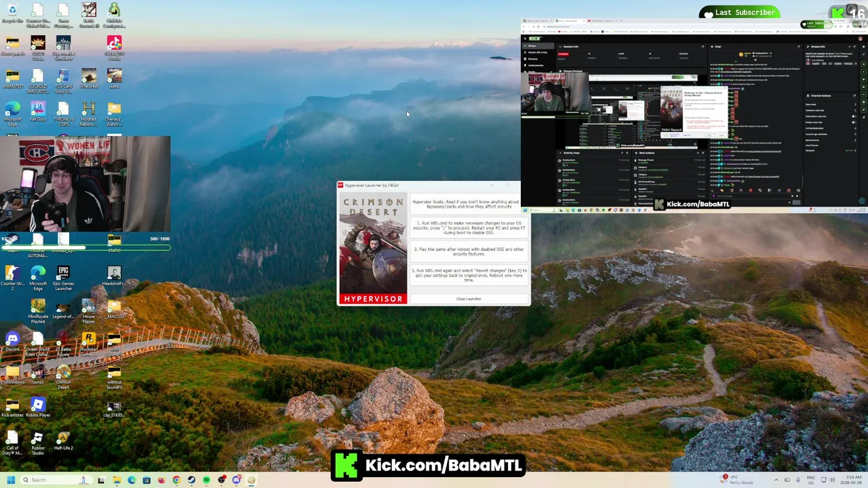Open the Recycle Bin desktop icon

point(12,14)
